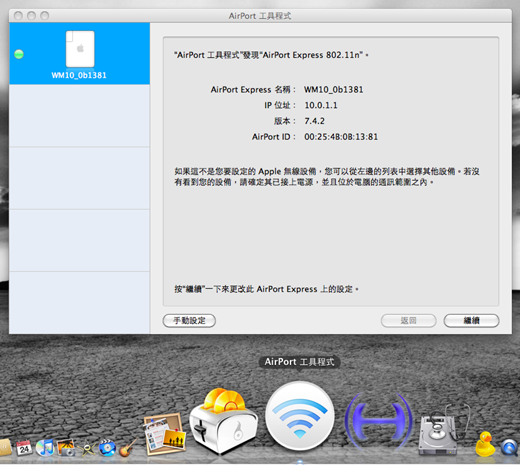Click the green status indicator beside WM10_0b1381

pos(19,54)
